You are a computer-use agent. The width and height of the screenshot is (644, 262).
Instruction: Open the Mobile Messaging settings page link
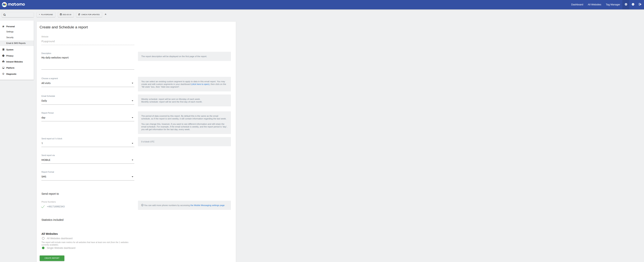pos(207,205)
